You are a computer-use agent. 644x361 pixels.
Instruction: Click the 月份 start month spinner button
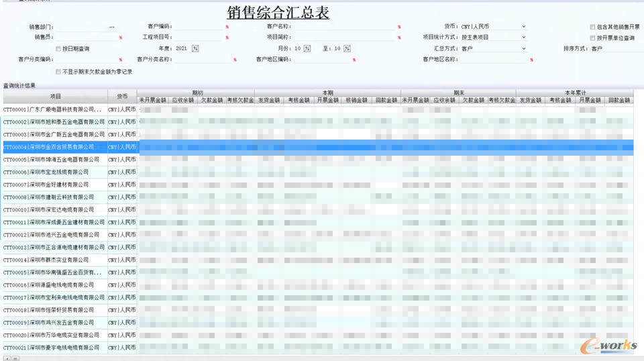tap(307, 48)
